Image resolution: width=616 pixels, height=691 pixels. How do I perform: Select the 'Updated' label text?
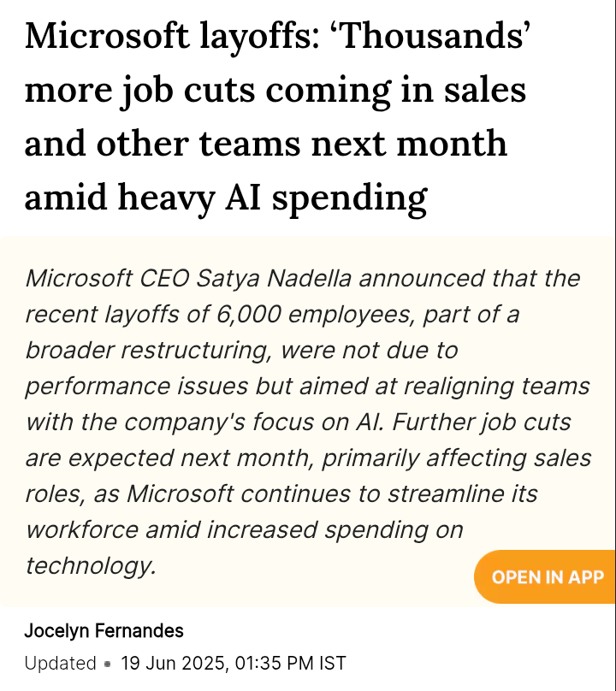click(x=60, y=664)
